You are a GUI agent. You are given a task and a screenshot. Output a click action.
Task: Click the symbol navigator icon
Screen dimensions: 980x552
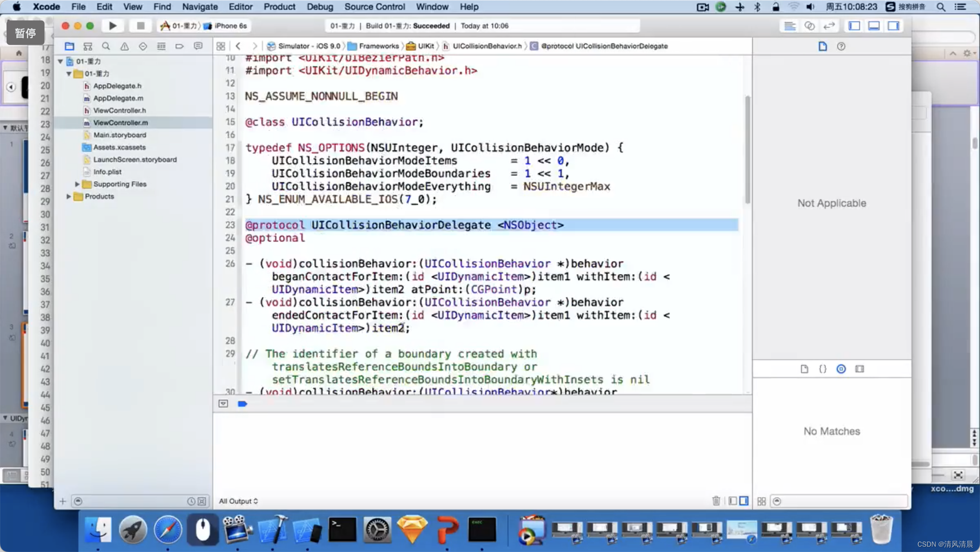88,46
